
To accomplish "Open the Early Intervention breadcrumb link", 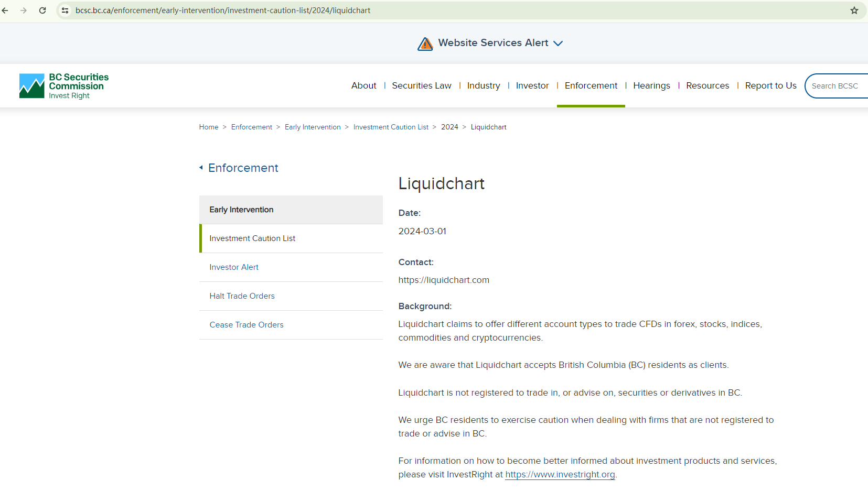I will coord(313,127).
